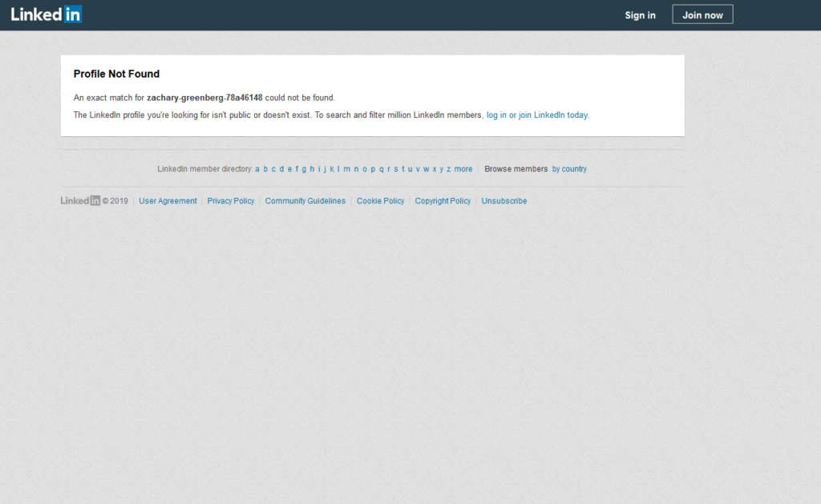Browse member directory letter t
The width and height of the screenshot is (821, 504).
tap(402, 169)
